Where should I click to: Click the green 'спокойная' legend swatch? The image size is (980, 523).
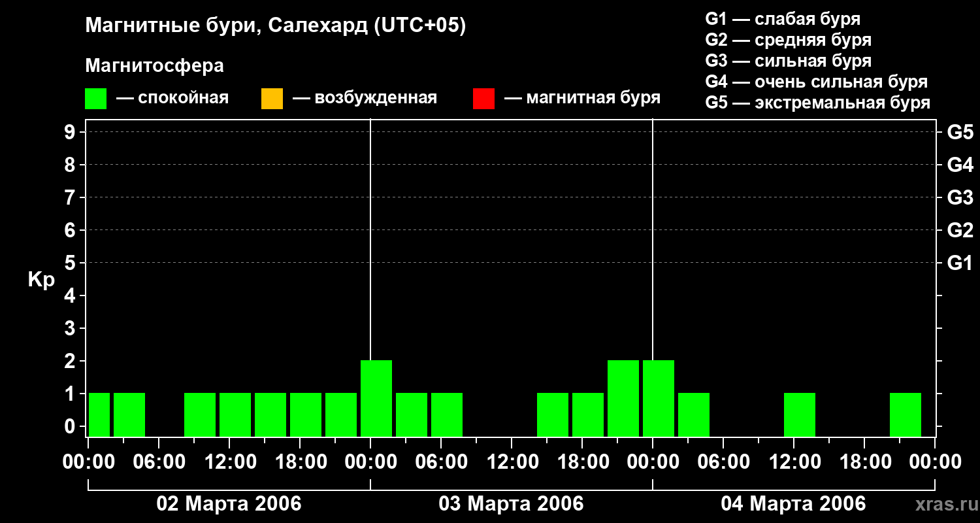[x=96, y=99]
